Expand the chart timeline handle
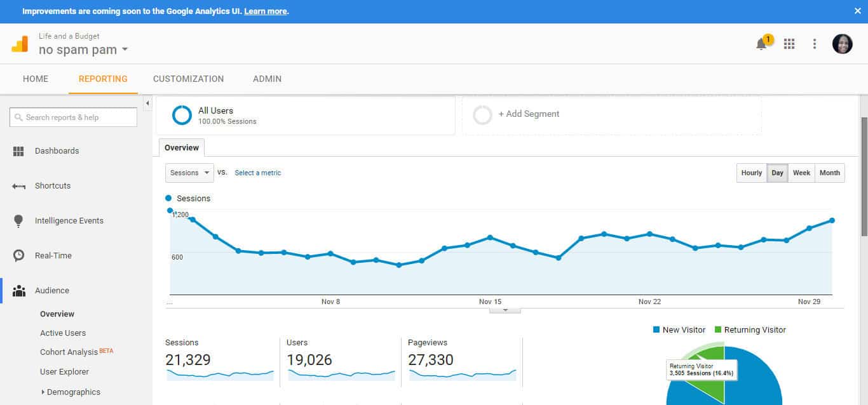 (505, 310)
